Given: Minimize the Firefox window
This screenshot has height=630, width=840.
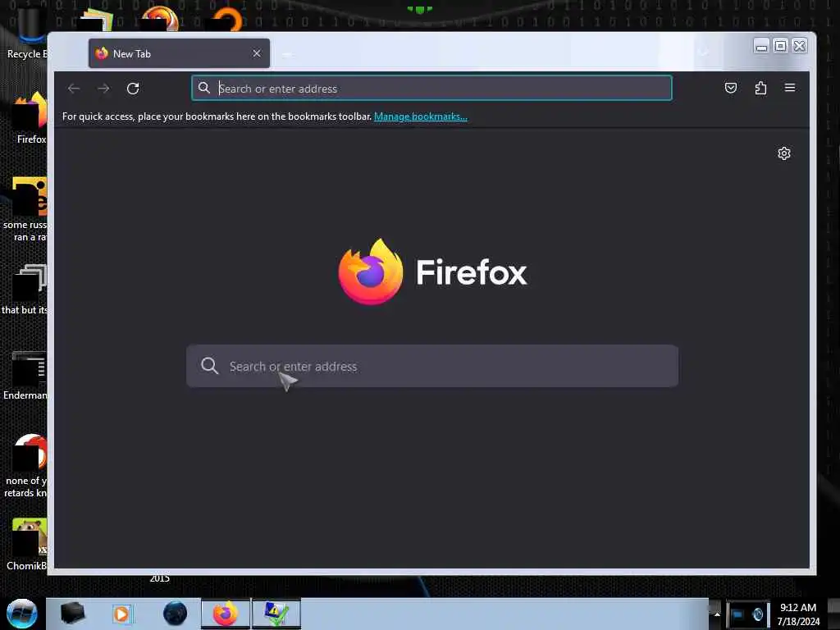Looking at the screenshot, I should coord(761,46).
